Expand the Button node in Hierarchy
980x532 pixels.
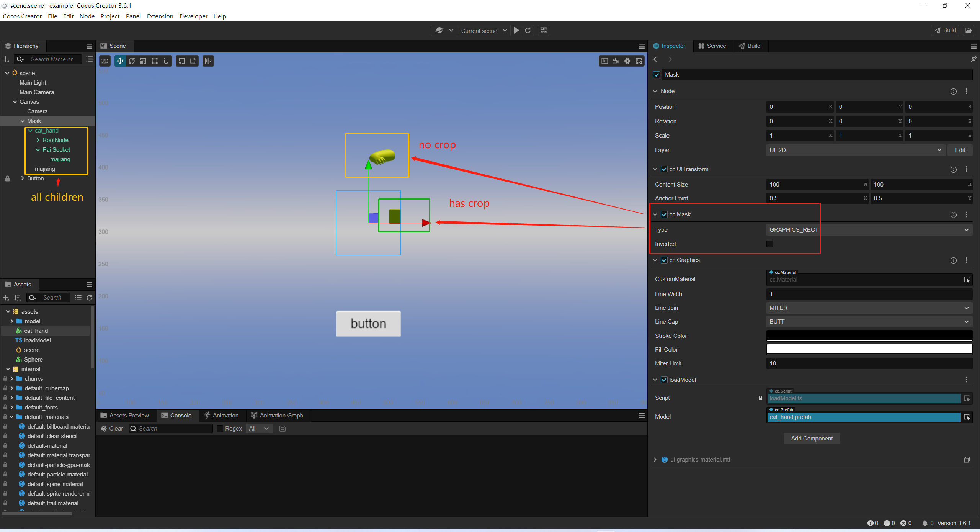(23, 178)
